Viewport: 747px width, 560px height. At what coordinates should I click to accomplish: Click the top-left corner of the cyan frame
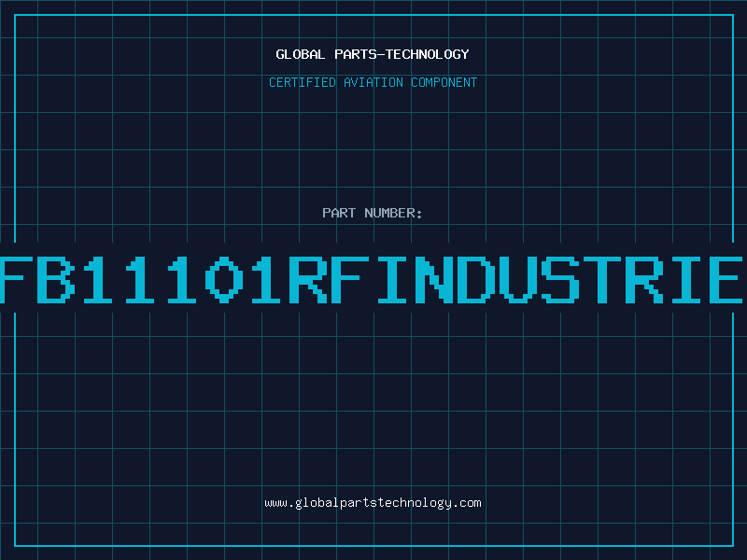click(15, 15)
